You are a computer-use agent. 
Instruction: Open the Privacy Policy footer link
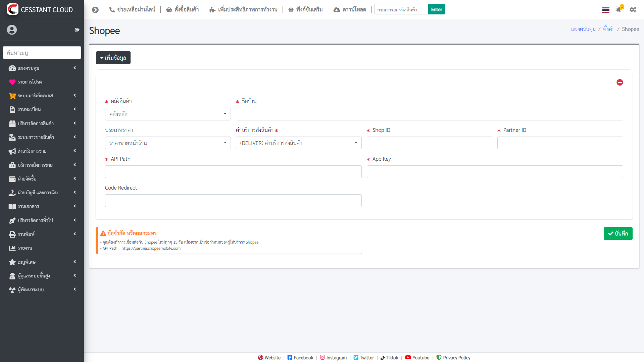point(453,358)
